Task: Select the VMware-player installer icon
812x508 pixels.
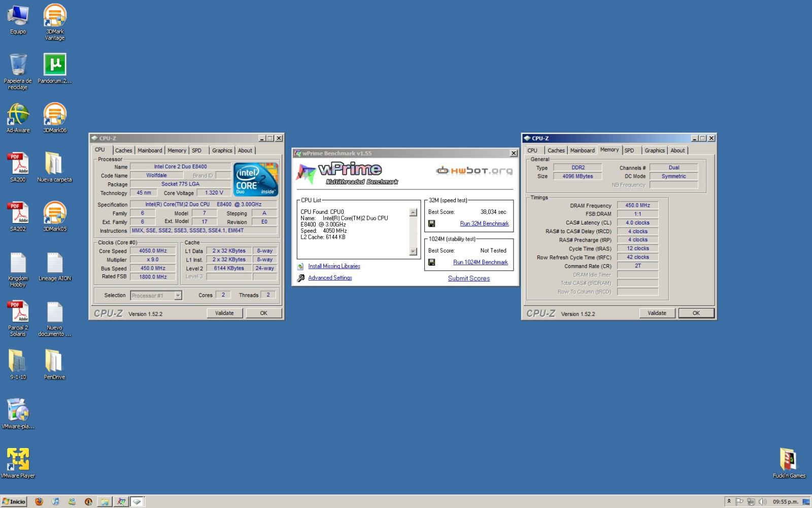Action: [x=18, y=414]
